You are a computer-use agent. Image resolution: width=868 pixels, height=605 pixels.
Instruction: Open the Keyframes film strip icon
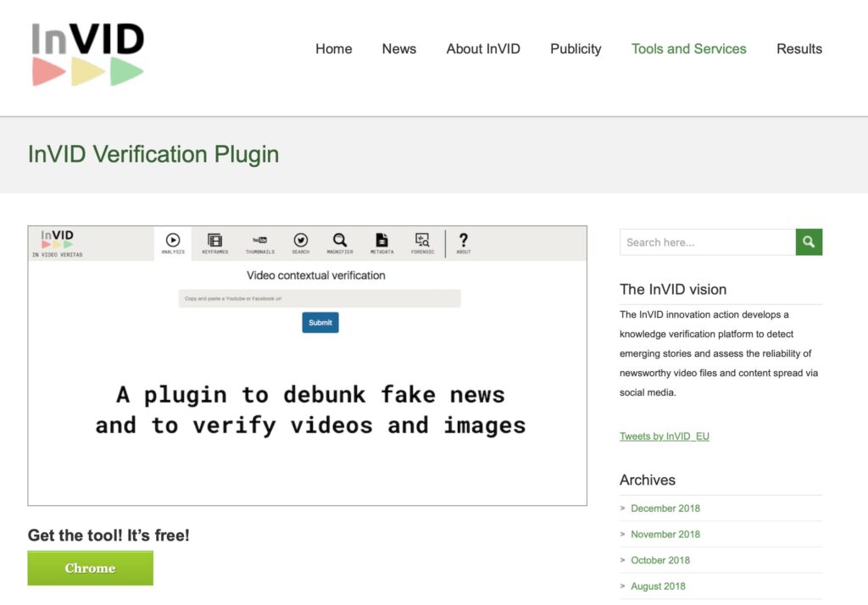tap(214, 242)
